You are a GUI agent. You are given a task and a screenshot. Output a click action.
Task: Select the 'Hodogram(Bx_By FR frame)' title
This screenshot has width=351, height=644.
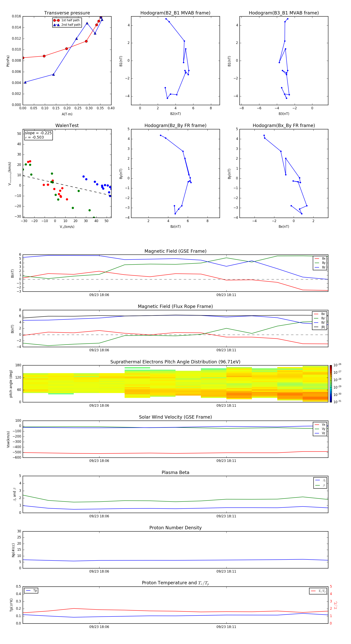pyautogui.click(x=284, y=125)
